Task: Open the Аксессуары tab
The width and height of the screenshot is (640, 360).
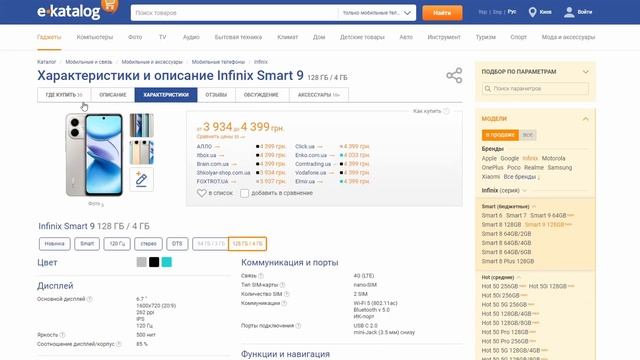Action: click(x=319, y=95)
